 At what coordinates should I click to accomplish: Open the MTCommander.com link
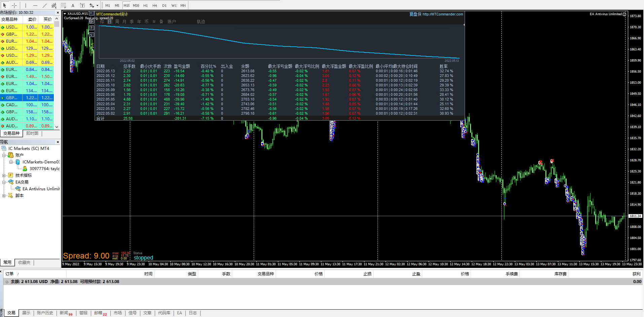pyautogui.click(x=442, y=14)
